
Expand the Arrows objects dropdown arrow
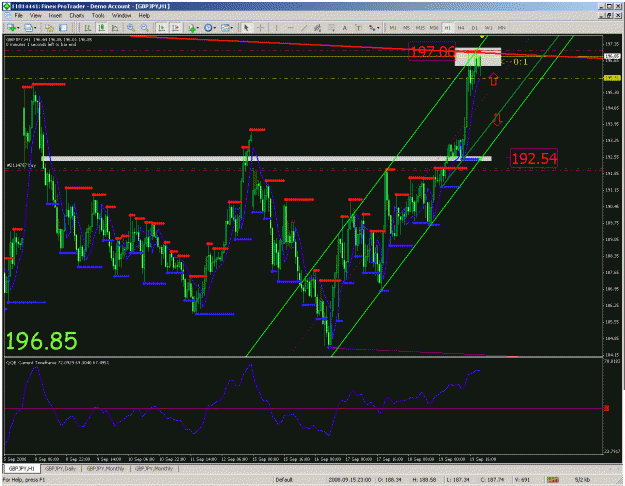(x=378, y=28)
